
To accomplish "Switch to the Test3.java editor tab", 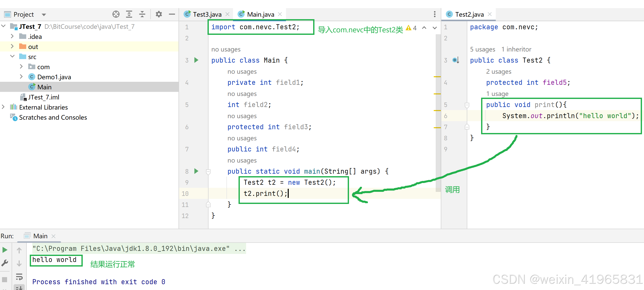I will click(x=207, y=14).
